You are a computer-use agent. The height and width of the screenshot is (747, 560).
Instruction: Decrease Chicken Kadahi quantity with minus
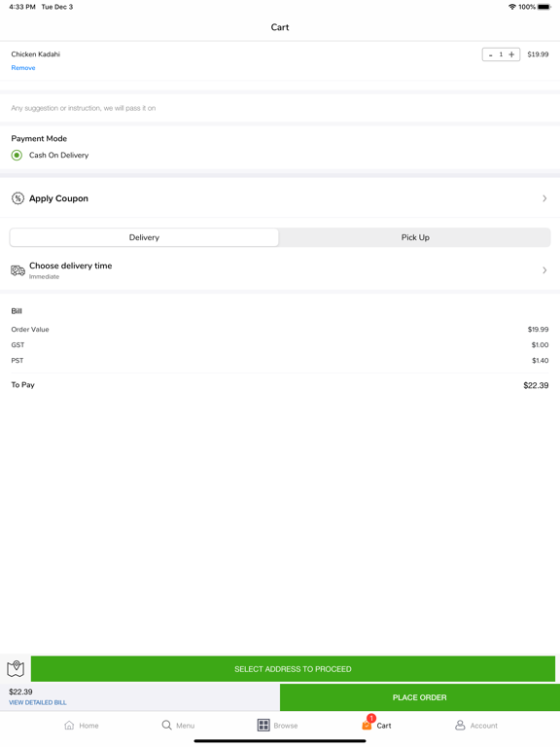490,54
